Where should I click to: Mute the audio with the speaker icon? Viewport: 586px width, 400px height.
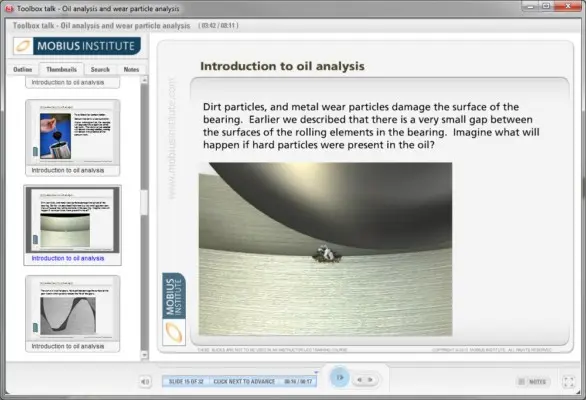[145, 382]
